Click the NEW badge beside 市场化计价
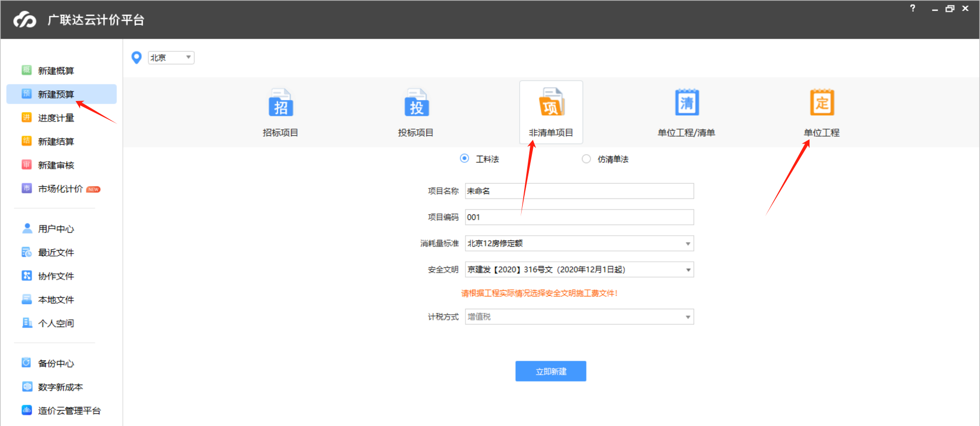The height and width of the screenshot is (426, 980). tap(93, 189)
